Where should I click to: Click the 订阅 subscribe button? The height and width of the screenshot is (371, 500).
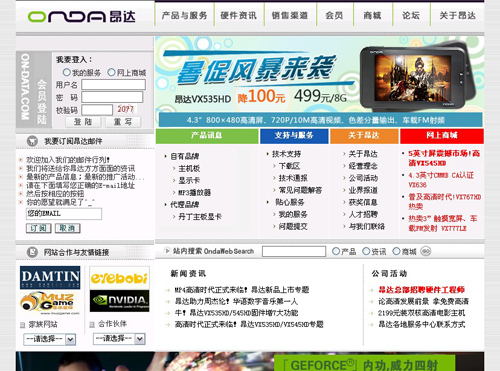tap(38, 228)
